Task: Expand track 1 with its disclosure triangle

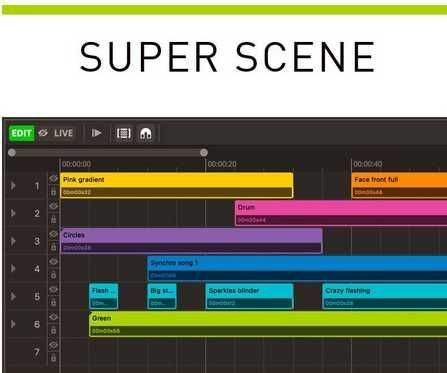Action: 13,185
